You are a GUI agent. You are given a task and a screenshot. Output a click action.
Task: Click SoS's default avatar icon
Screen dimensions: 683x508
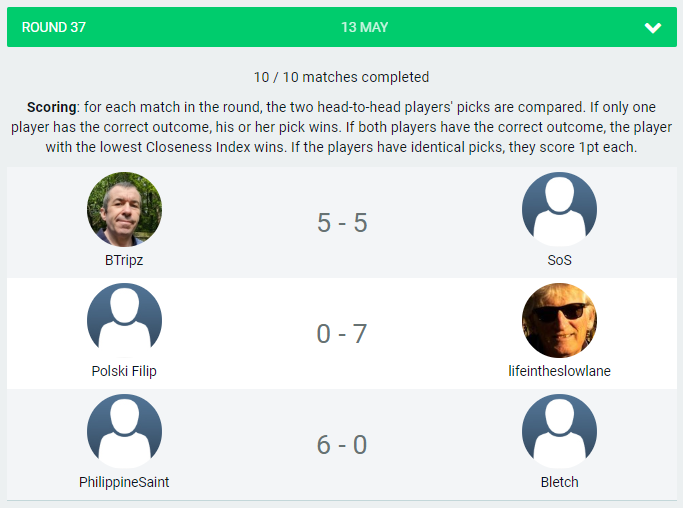click(x=559, y=210)
